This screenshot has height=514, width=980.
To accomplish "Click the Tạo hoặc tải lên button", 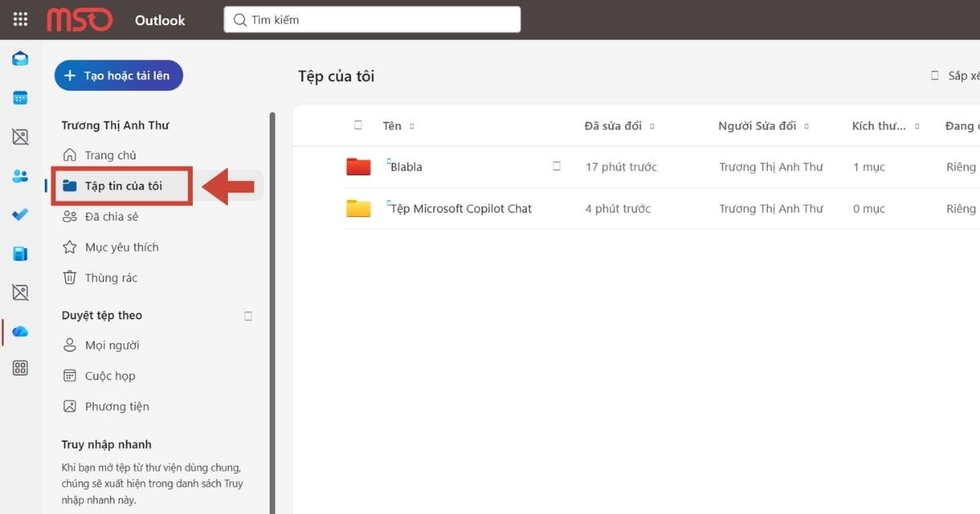I will coord(119,75).
